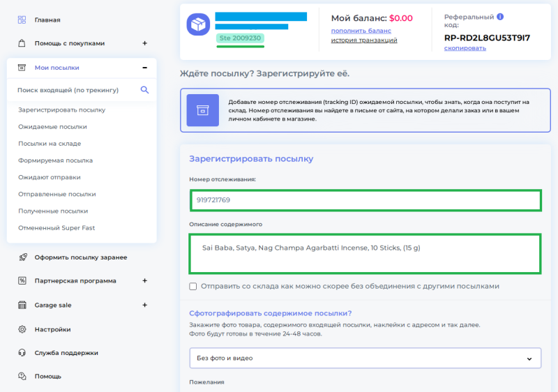Viewport: 558px width, 392px height.
Task: Click the headset icon for Служба поддержки
Action: click(22, 352)
